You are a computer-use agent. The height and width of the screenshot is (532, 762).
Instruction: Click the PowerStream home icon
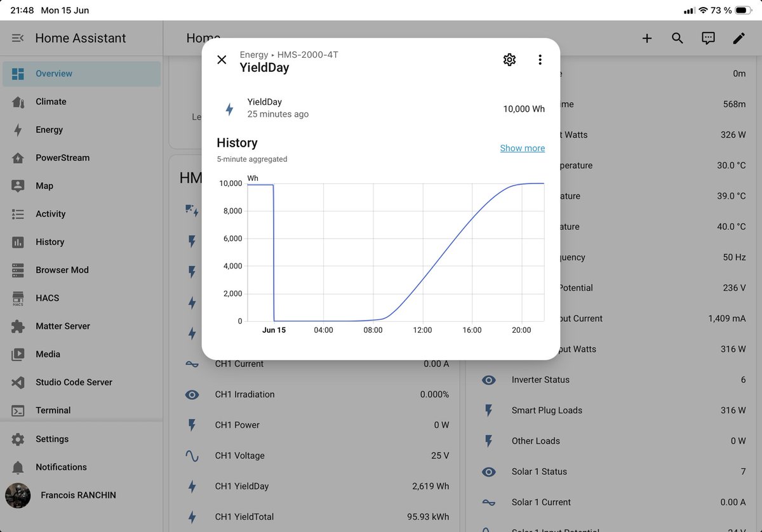tap(18, 157)
